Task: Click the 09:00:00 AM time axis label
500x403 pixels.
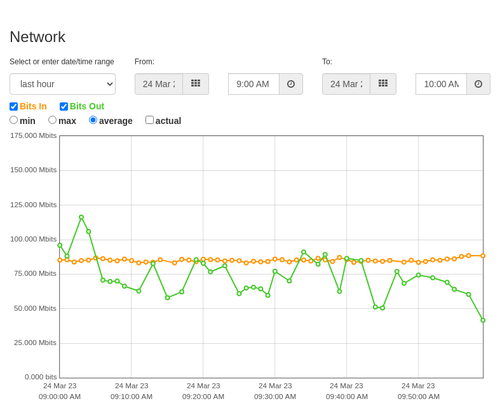Action: point(60,397)
